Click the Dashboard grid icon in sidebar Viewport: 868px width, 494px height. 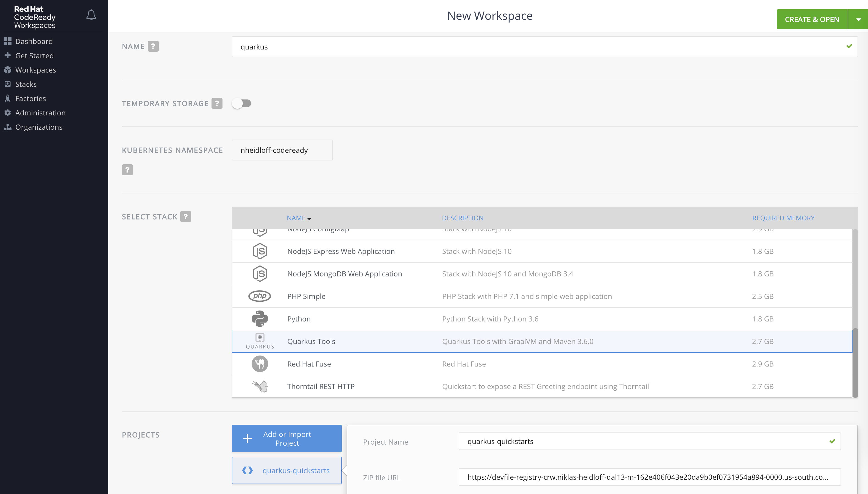click(7, 41)
